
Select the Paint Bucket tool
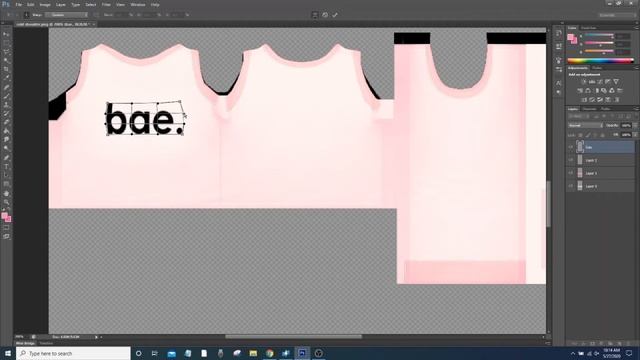coord(6,131)
